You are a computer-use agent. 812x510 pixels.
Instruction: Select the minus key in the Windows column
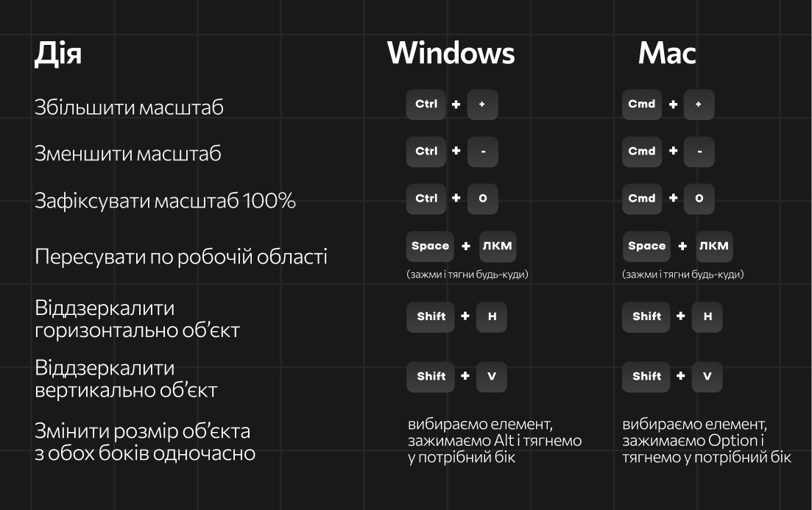(483, 152)
